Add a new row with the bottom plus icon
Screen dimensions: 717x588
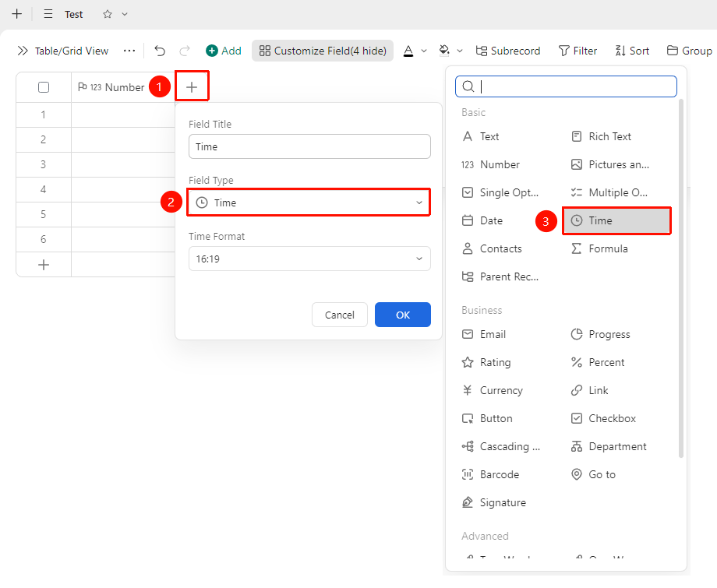point(44,265)
